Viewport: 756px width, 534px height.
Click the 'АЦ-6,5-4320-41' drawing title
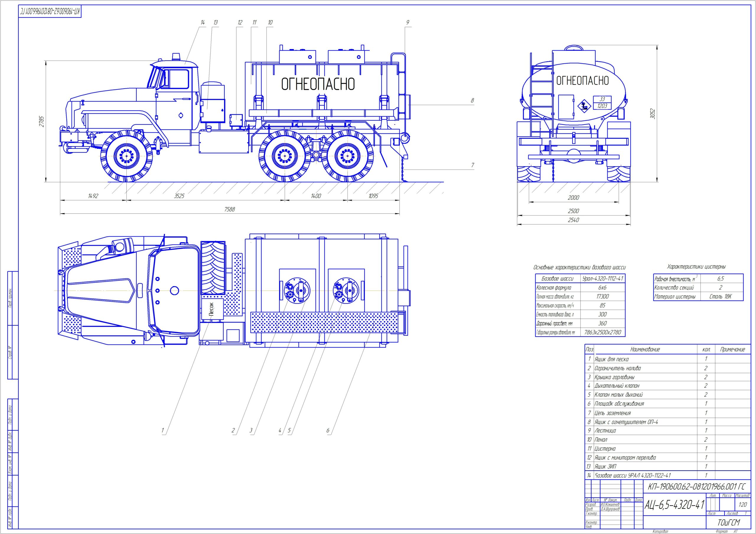(674, 505)
